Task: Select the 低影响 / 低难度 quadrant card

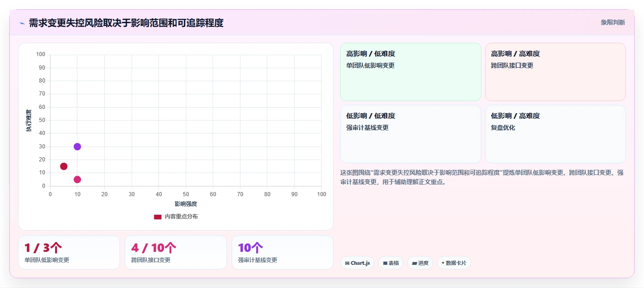Action: click(410, 134)
